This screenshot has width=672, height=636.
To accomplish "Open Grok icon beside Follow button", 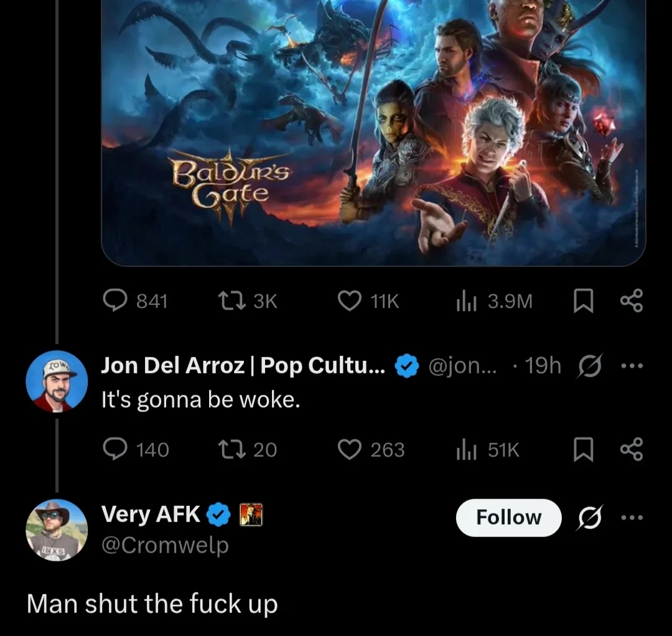I will click(589, 517).
